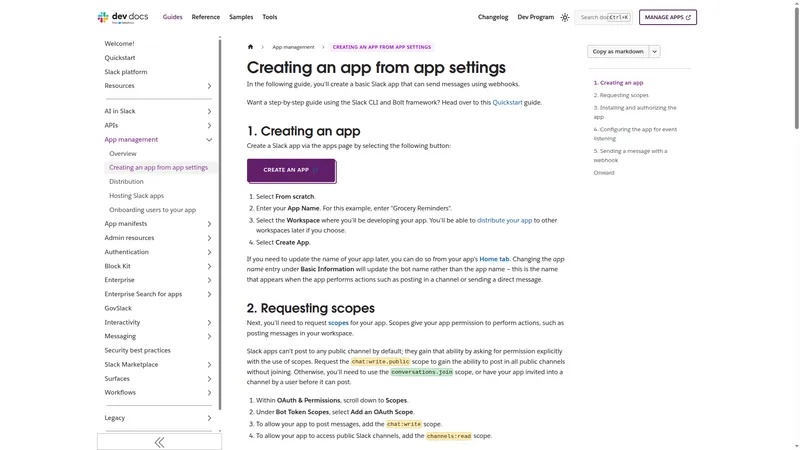Collapse the App management section
Screen dimensions: 800x450
pos(209,139)
